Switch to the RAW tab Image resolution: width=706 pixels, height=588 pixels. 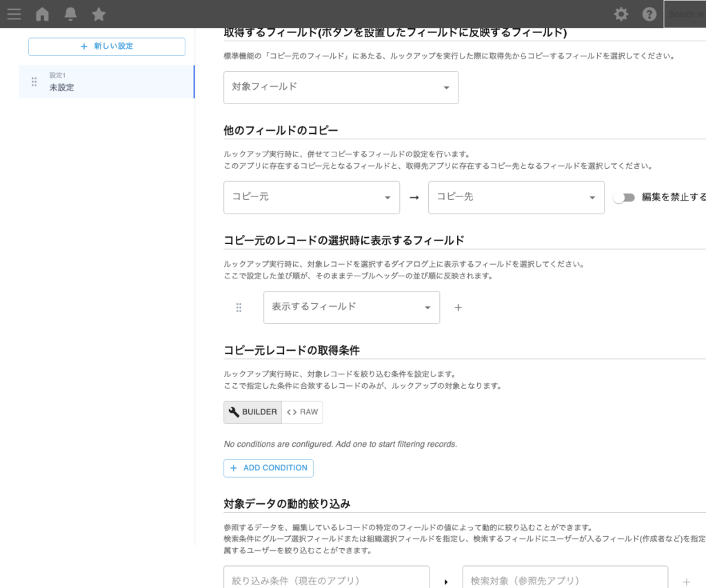coord(302,412)
